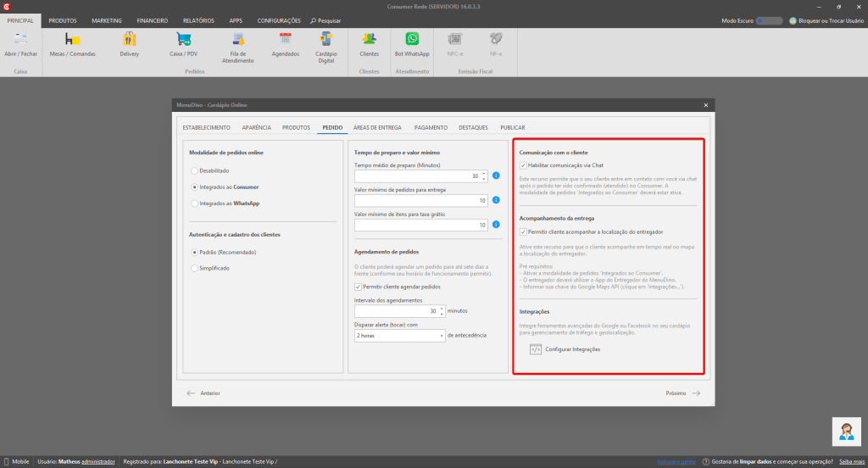Open the Delivery module icon
Viewport: 868px width, 468px height.
coord(129,39)
